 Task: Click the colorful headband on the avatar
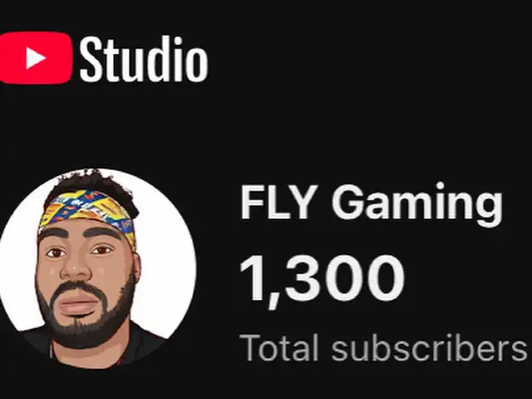point(88,212)
